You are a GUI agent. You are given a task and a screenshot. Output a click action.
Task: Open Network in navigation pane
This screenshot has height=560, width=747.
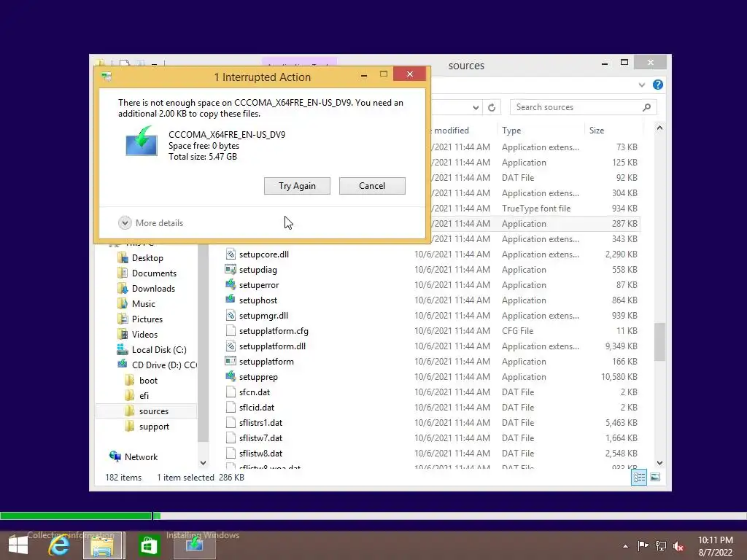tap(141, 457)
